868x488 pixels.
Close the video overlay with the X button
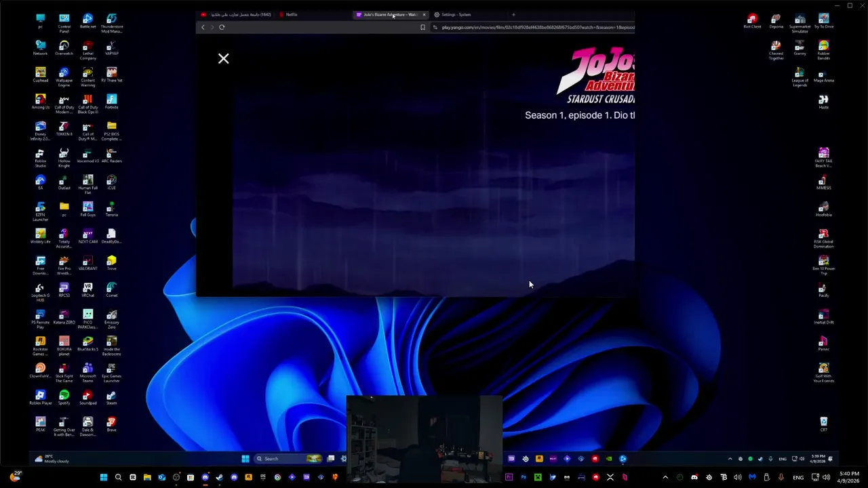(223, 59)
